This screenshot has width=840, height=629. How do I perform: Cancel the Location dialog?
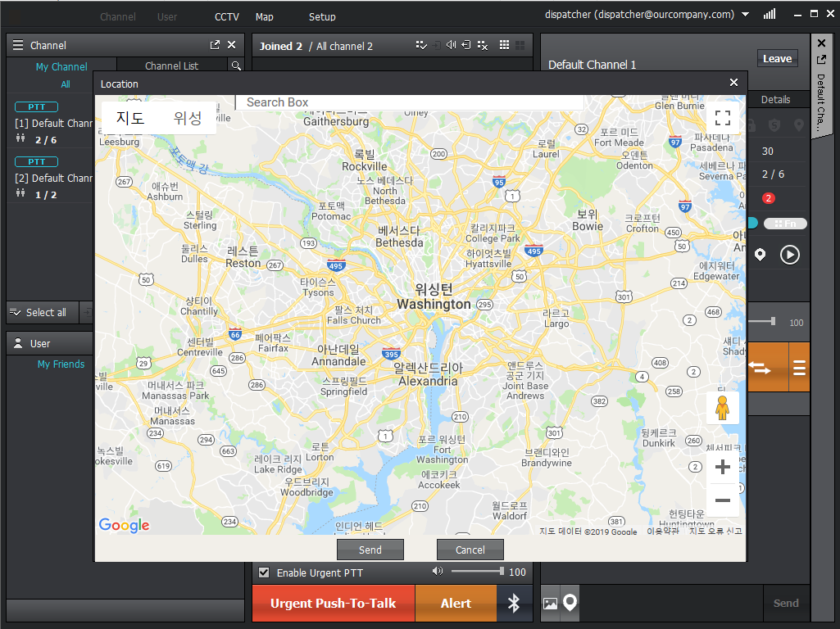(470, 550)
